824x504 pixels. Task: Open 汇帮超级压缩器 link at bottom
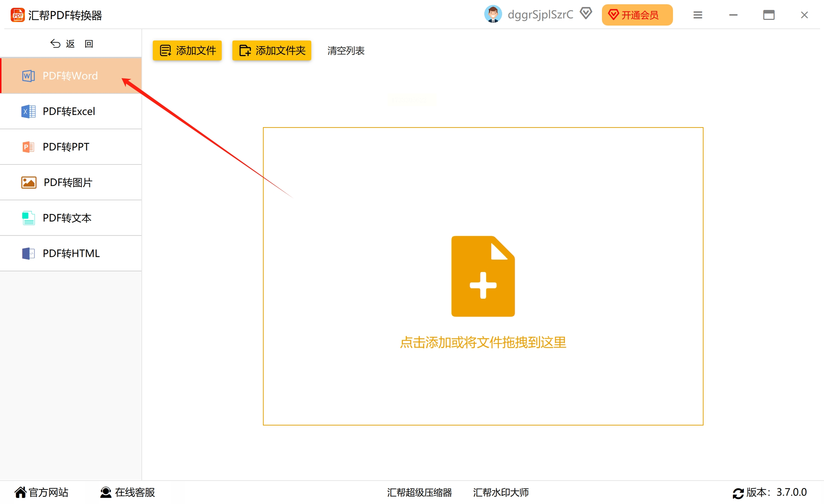tap(419, 493)
